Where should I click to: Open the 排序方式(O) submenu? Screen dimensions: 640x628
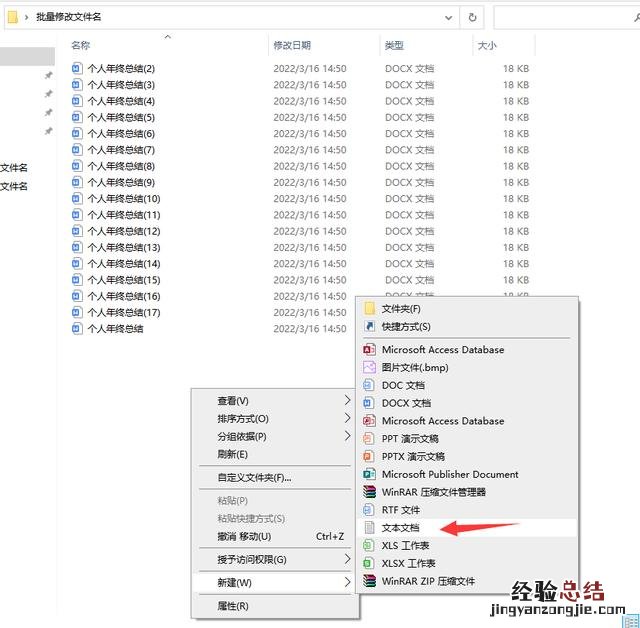(x=275, y=419)
